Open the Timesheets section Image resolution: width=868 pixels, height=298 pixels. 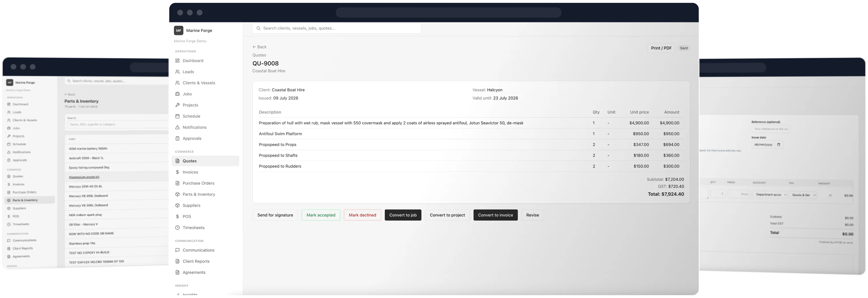coord(205,227)
